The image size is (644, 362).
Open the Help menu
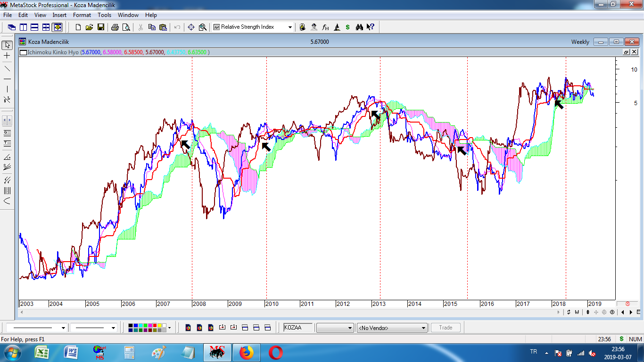coord(151,15)
